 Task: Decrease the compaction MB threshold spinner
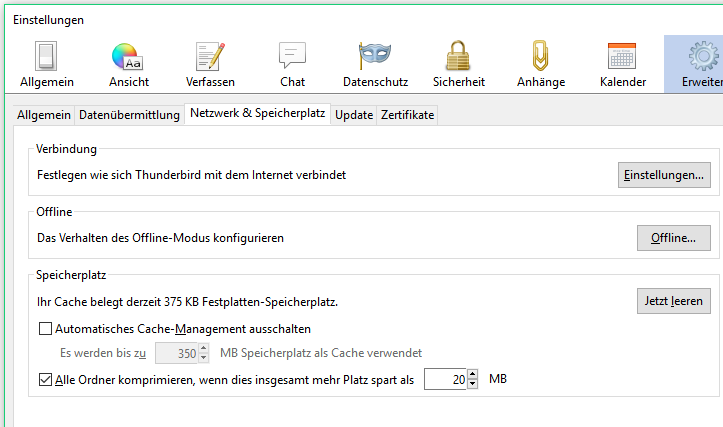pyautogui.click(x=472, y=385)
